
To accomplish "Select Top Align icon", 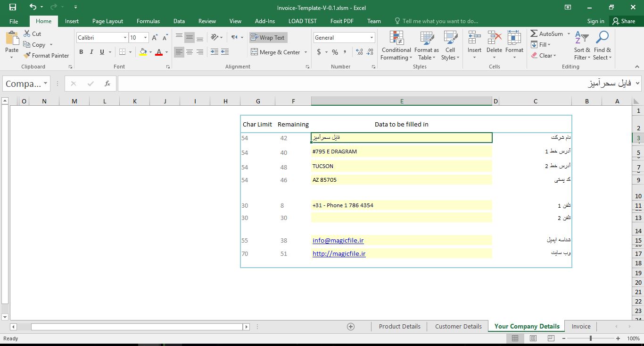I will click(x=179, y=37).
